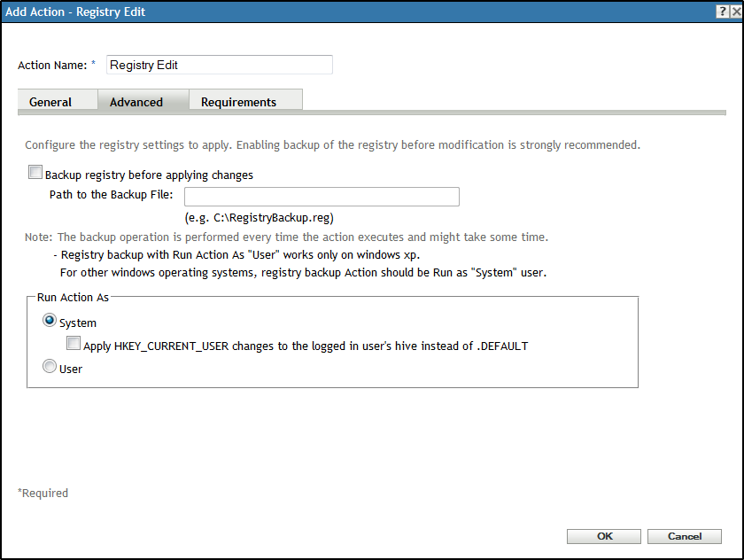Click the Cancel button
This screenshot has width=744, height=560.
pyautogui.click(x=684, y=536)
